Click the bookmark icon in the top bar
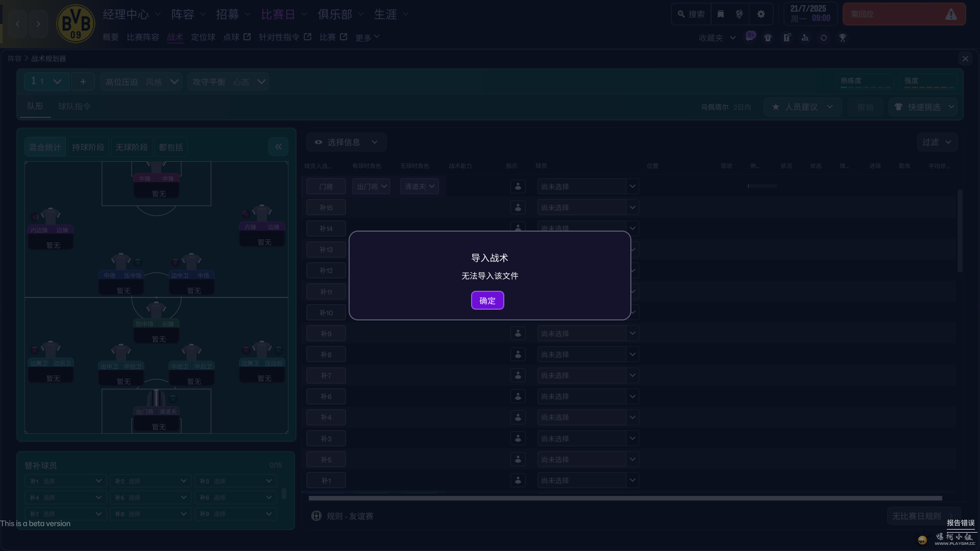Screen dimensions: 980x551 pos(720,14)
